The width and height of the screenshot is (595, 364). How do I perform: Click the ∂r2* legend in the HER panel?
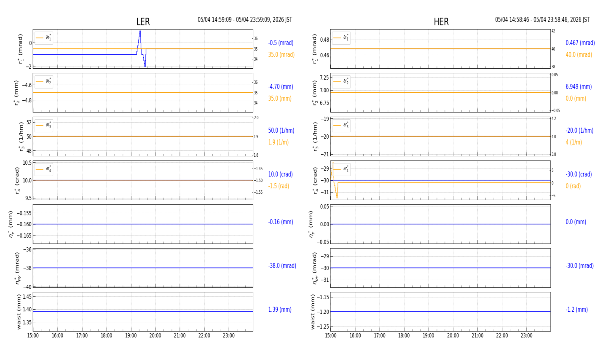coord(341,82)
